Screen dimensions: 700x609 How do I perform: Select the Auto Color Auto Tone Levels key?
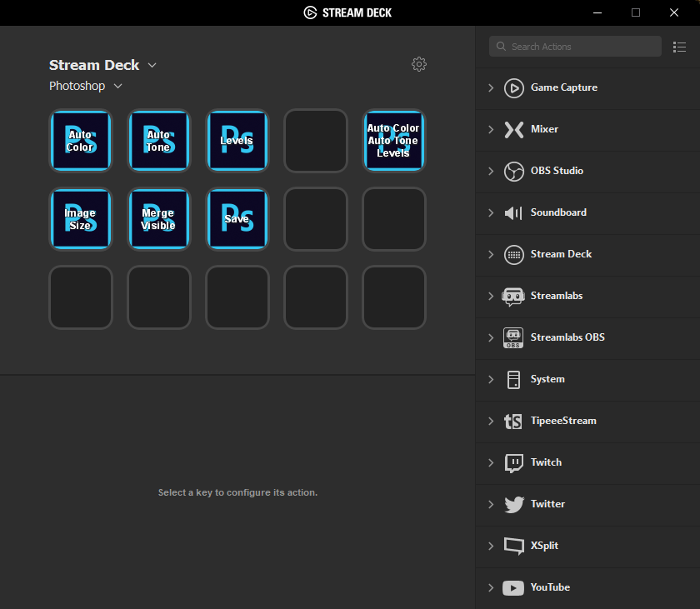pyautogui.click(x=393, y=141)
